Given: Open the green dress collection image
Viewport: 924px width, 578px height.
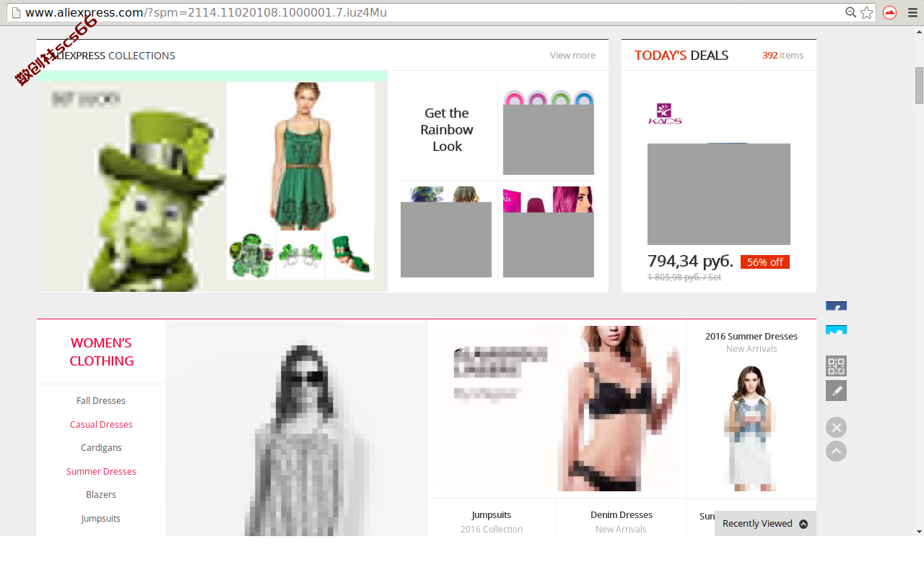Looking at the screenshot, I should [300, 156].
